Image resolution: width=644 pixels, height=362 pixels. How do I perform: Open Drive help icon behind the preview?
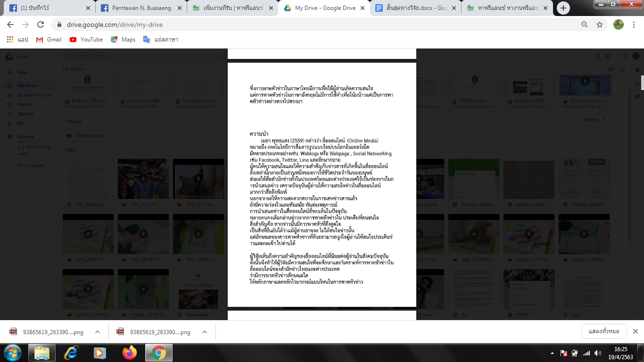tap(597, 56)
